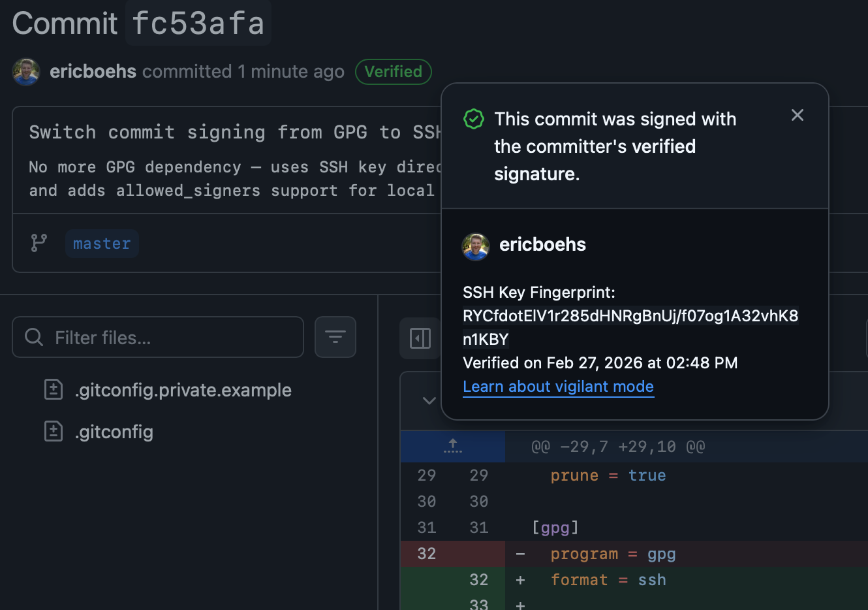Image resolution: width=868 pixels, height=610 pixels.
Task: Select the .gitconfig.private.example file
Action: click(183, 389)
